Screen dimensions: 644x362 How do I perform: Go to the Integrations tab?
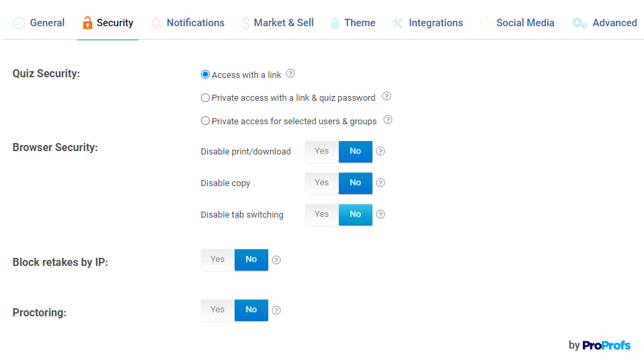(428, 23)
